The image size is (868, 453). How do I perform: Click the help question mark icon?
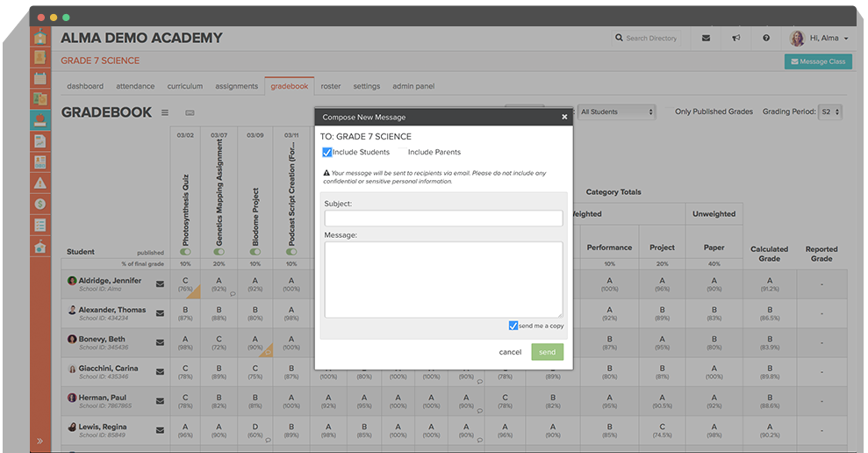[766, 39]
